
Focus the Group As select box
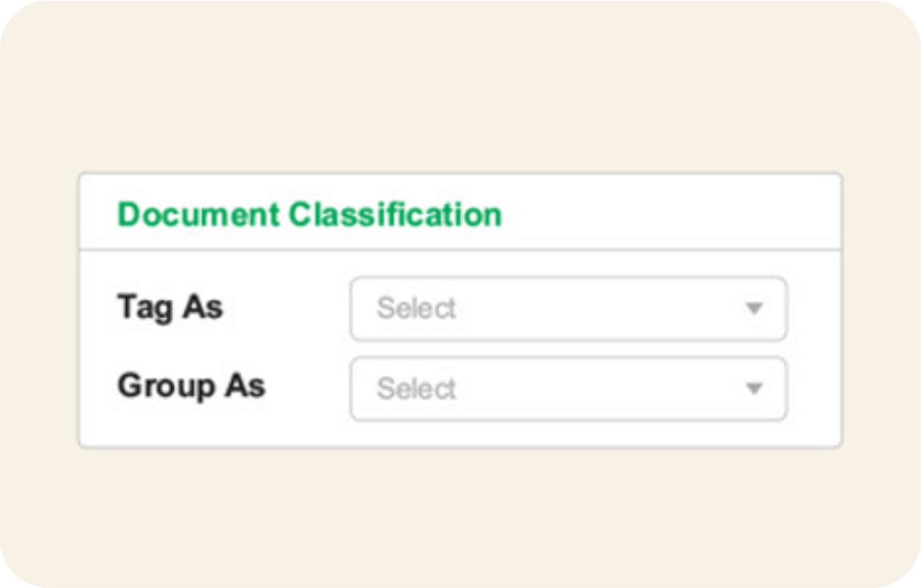567,389
